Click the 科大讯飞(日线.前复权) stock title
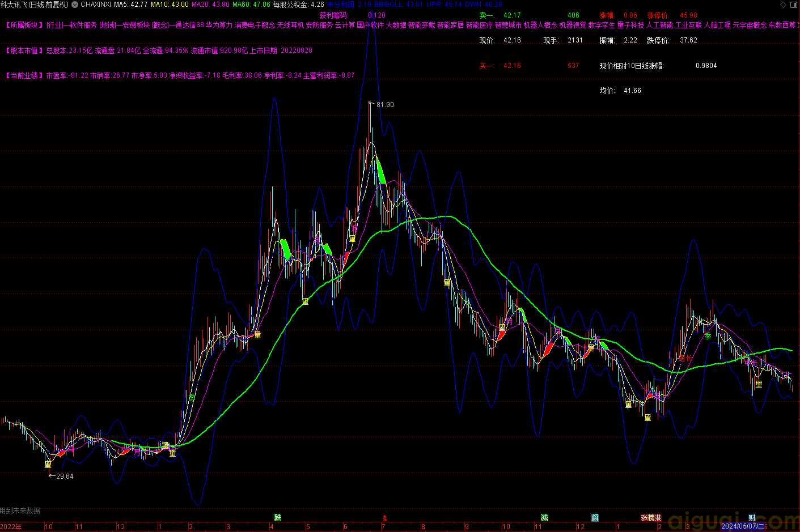 [x=35, y=5]
